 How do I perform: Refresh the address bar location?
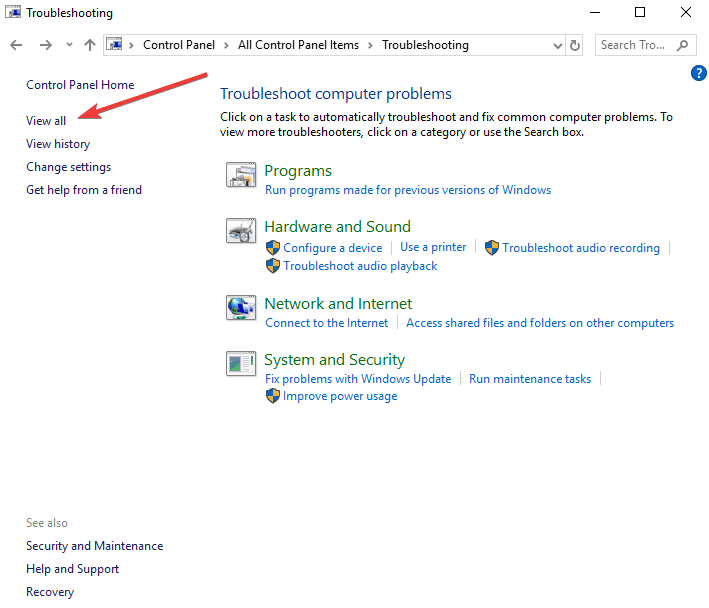tap(574, 45)
